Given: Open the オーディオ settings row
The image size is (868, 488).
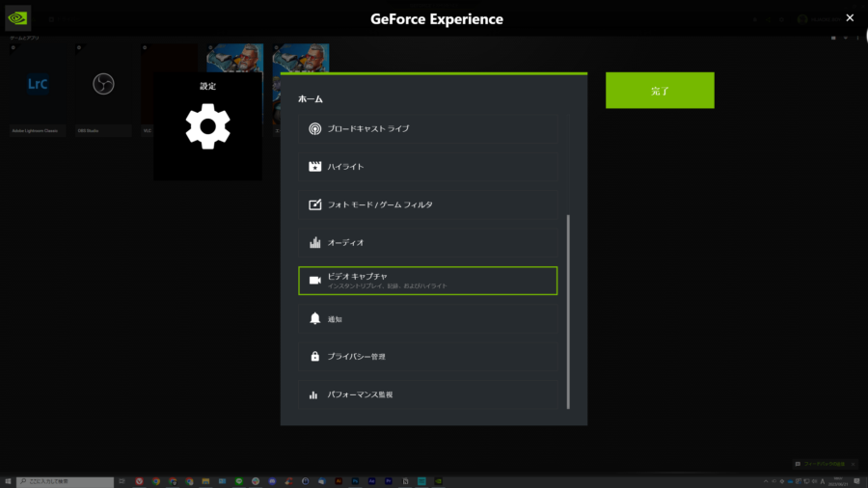Looking at the screenshot, I should coord(427,242).
